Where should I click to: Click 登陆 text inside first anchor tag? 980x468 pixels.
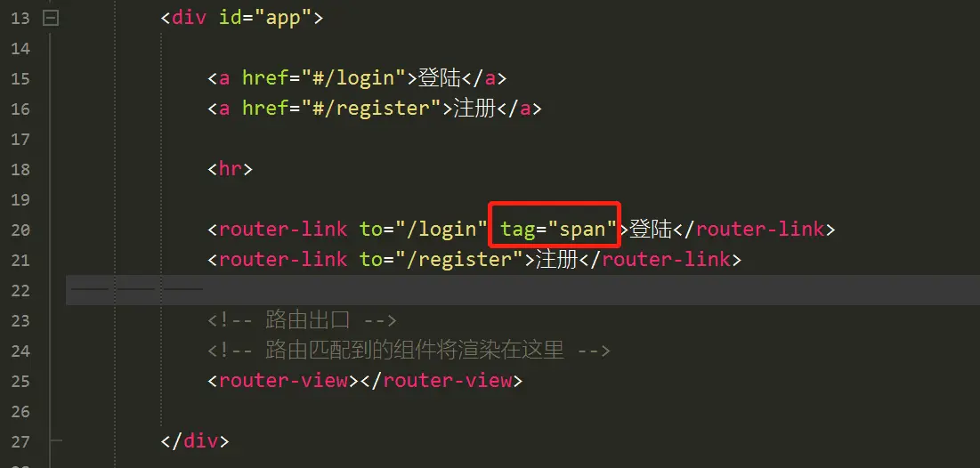tap(440, 78)
